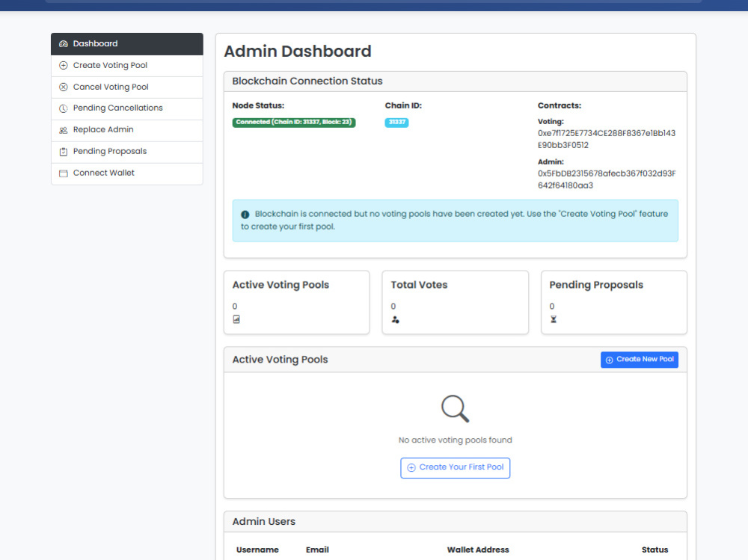Click the 'No active voting pools found' text
This screenshot has height=560, width=748.
(455, 440)
